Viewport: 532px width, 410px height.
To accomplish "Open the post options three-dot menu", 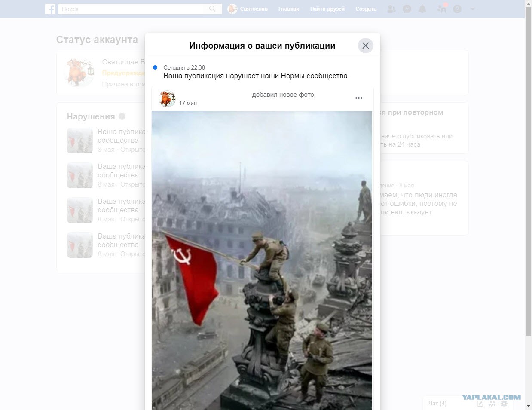I will click(x=359, y=98).
